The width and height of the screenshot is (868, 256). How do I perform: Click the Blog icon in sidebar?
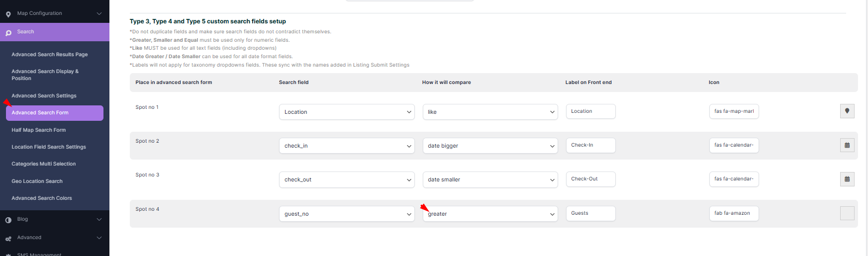[x=8, y=220]
